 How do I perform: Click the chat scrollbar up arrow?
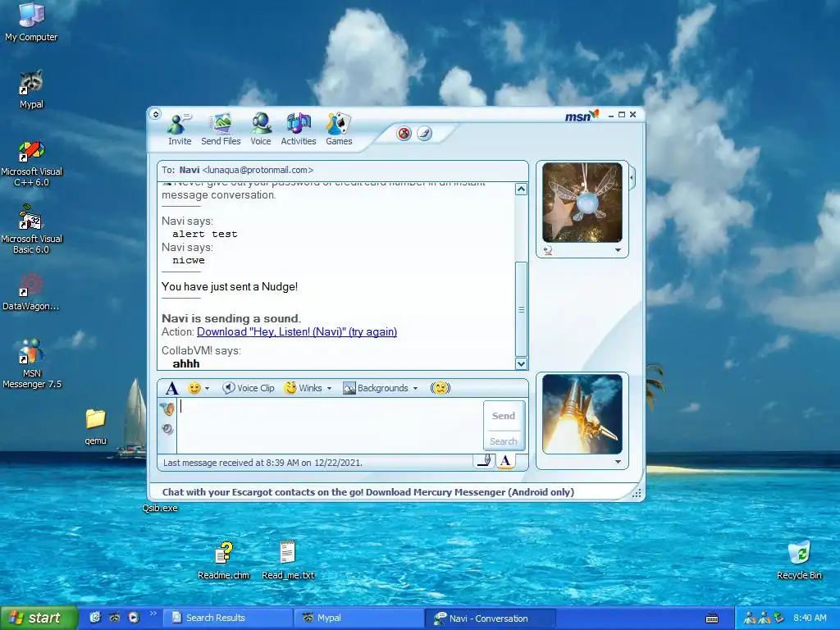tap(521, 189)
